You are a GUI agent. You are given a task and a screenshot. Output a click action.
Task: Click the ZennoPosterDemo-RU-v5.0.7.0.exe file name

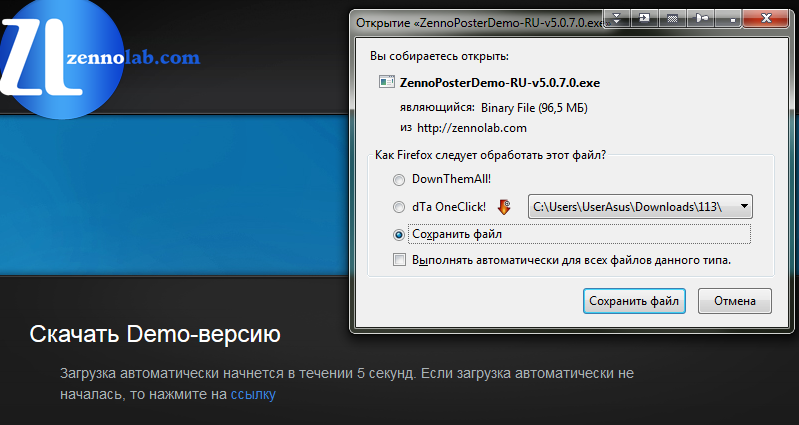(500, 83)
